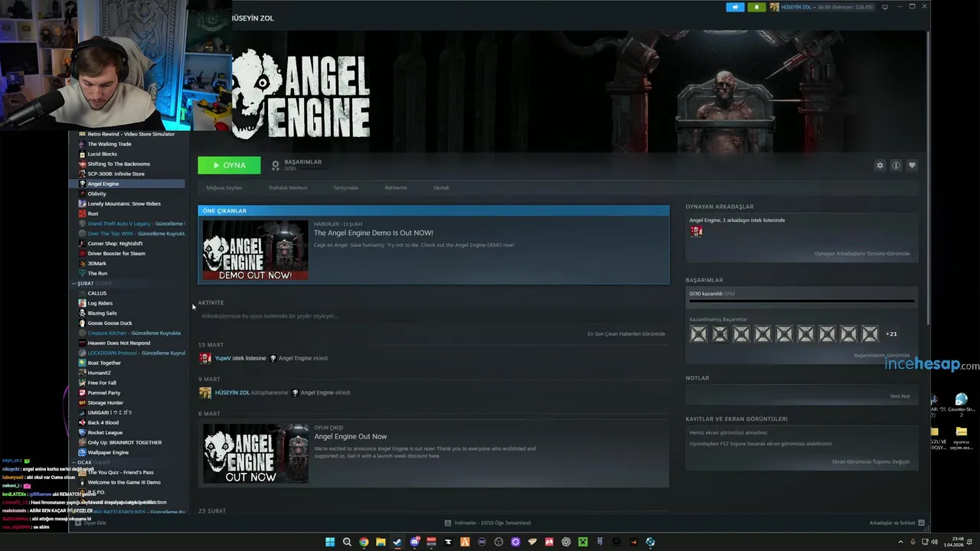Image resolution: width=980 pixels, height=551 pixels.
Task: Open File Explorer from taskbar
Action: point(381,542)
